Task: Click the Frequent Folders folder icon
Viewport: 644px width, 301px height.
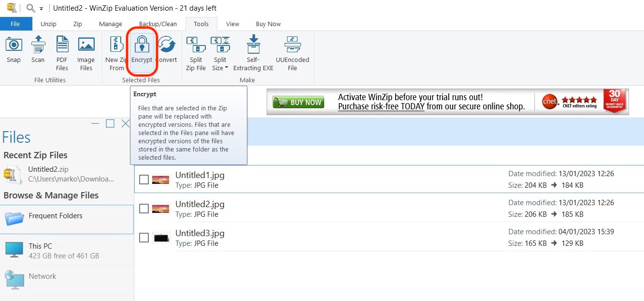Action: (14, 219)
